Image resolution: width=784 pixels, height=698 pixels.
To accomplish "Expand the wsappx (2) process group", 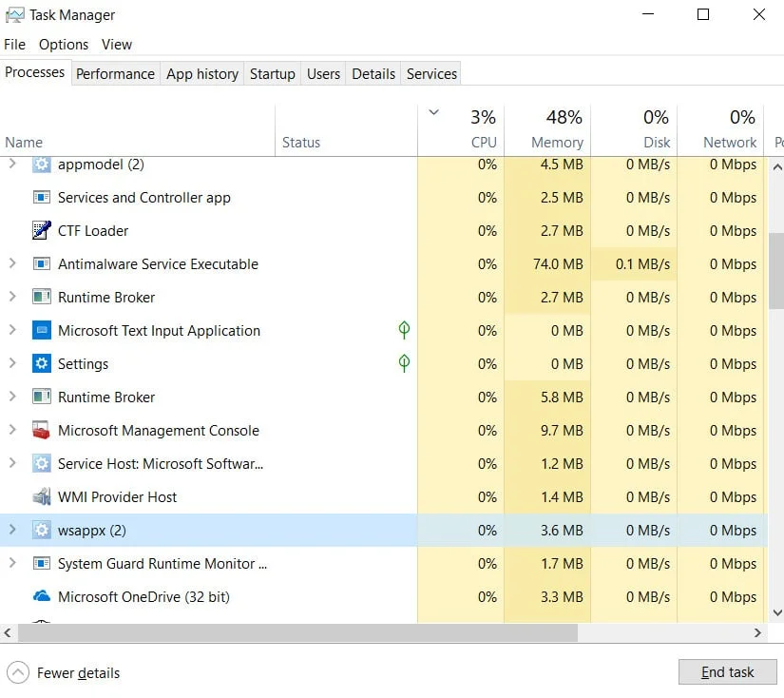I will click(12, 530).
